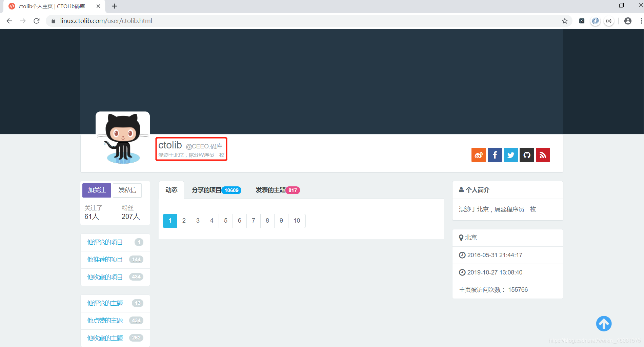Go to pagination page 9
Image resolution: width=644 pixels, height=347 pixels.
tap(281, 221)
